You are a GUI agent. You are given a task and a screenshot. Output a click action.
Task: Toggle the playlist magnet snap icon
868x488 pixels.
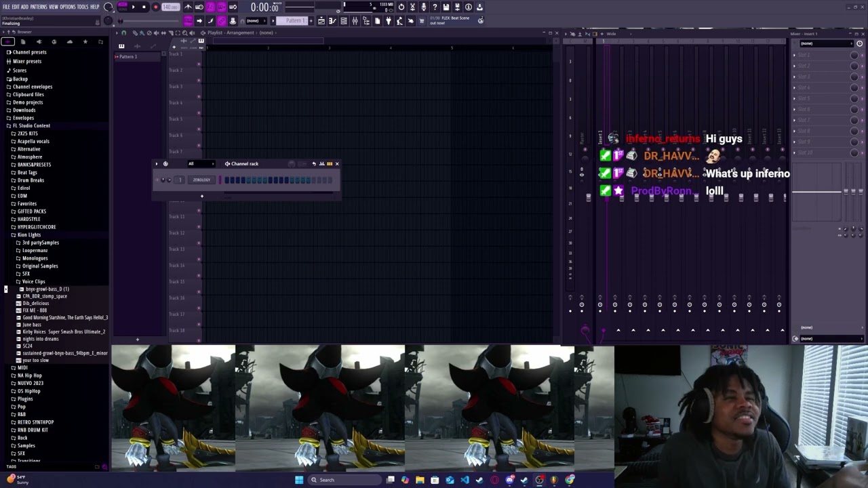tap(123, 33)
